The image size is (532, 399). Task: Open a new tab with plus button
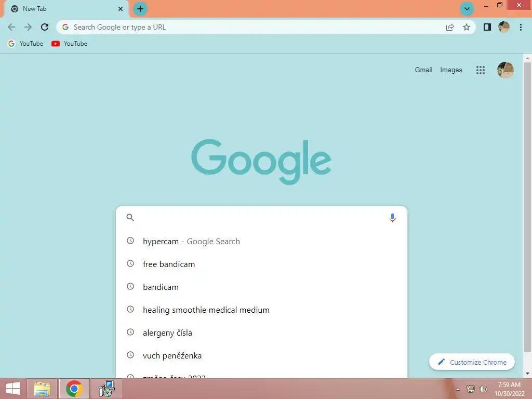coord(140,9)
